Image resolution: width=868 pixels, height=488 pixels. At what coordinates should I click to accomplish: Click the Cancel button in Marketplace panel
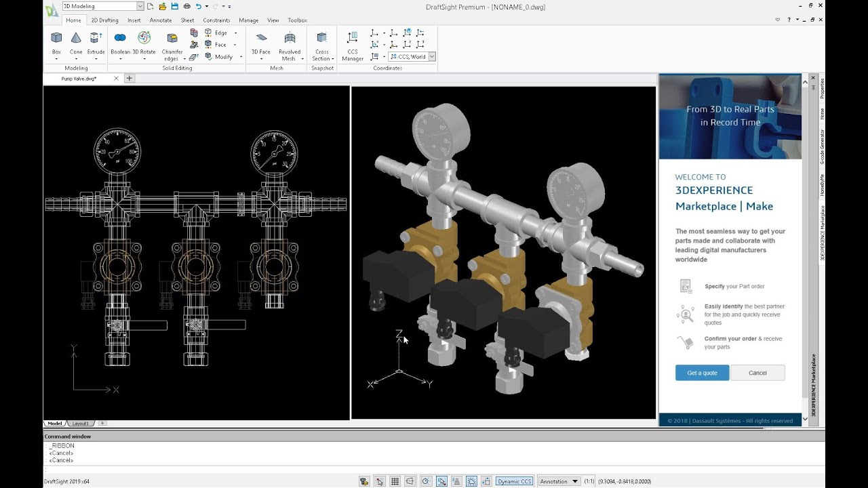(757, 373)
